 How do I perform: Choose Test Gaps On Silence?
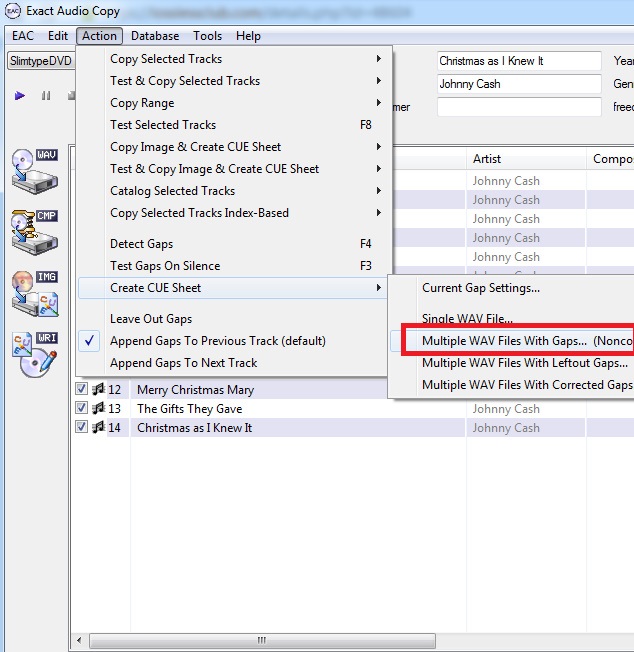[x=233, y=266]
